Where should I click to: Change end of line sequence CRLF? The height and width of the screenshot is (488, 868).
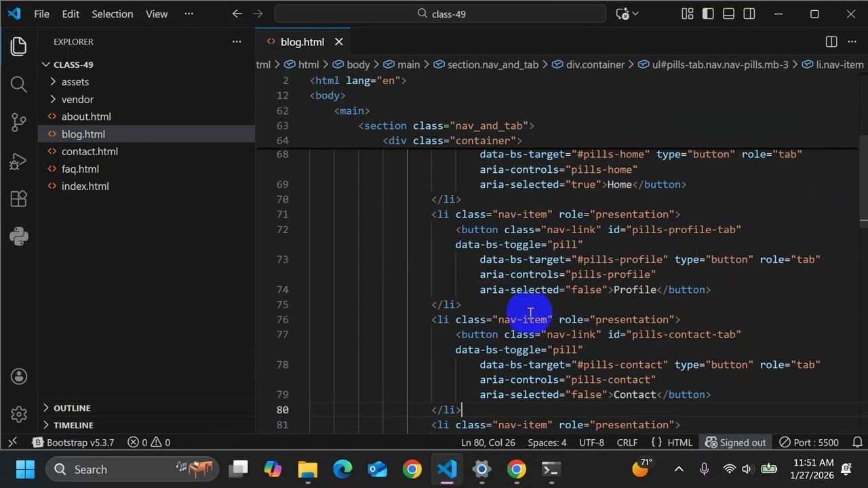click(x=627, y=443)
